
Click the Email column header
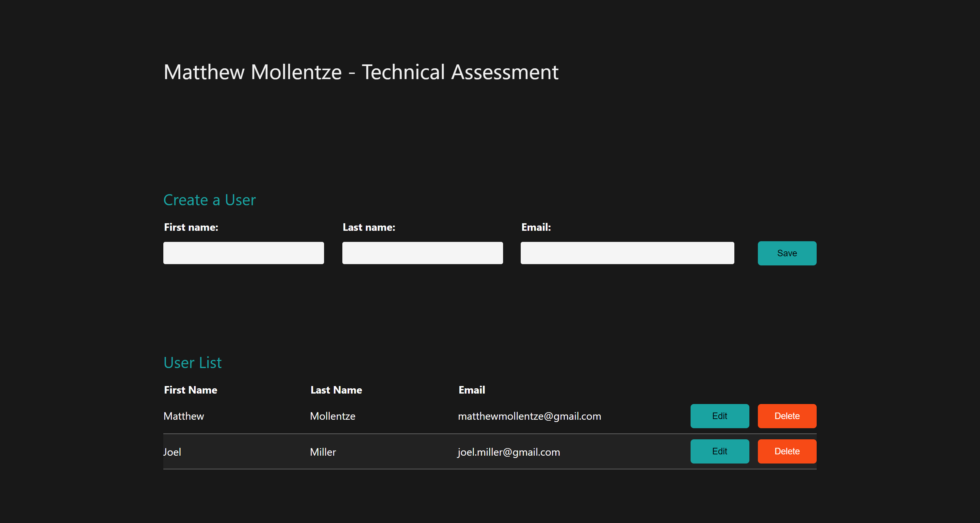click(x=471, y=390)
